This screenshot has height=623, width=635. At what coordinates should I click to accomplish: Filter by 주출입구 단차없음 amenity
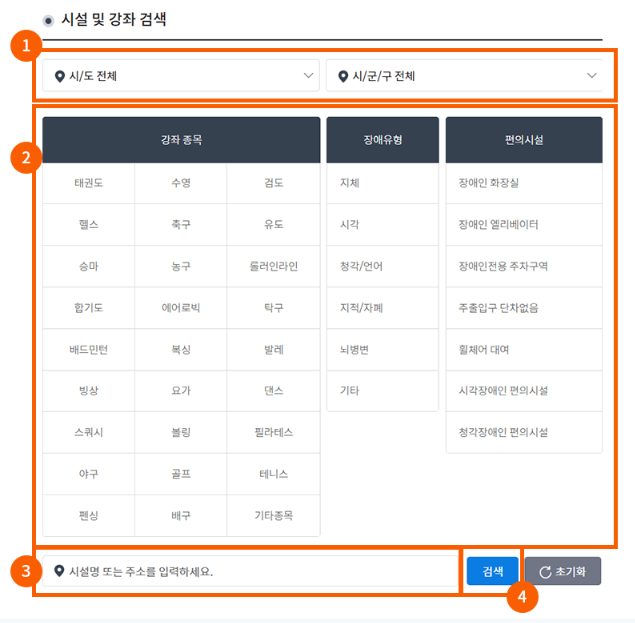click(x=524, y=308)
